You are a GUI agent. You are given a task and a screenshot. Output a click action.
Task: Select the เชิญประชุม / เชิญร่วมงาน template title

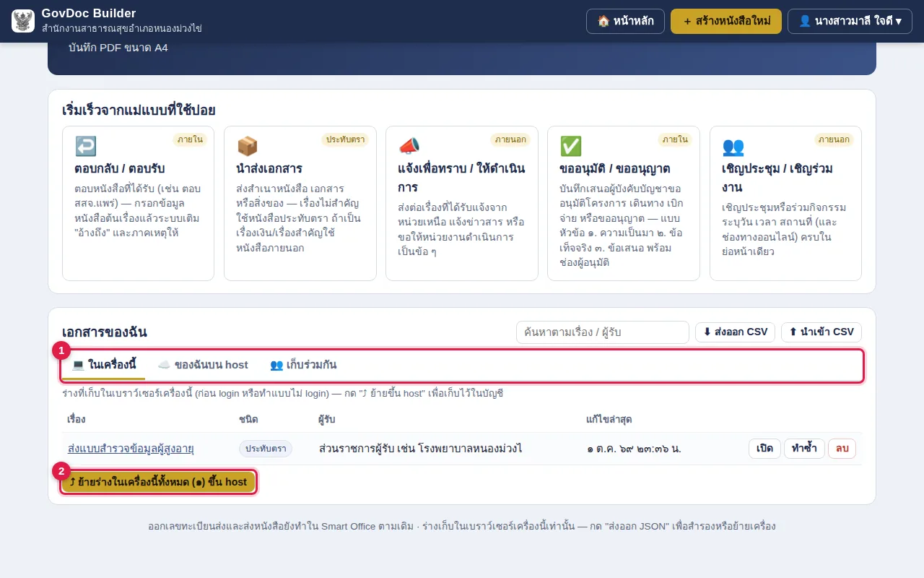[x=777, y=178]
